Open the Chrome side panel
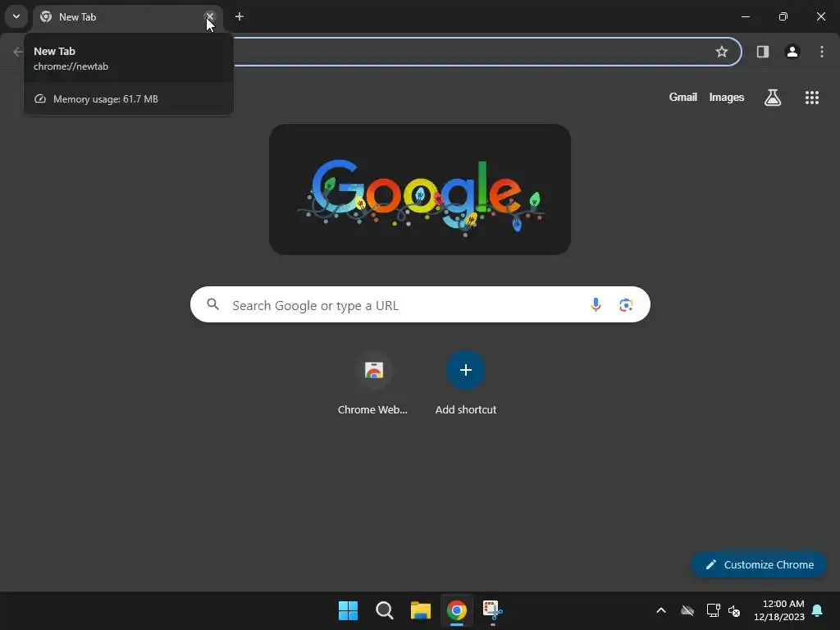 pos(763,52)
